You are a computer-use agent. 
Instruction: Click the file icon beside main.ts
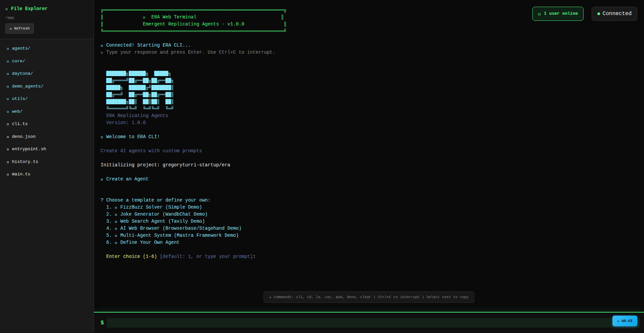click(x=8, y=175)
